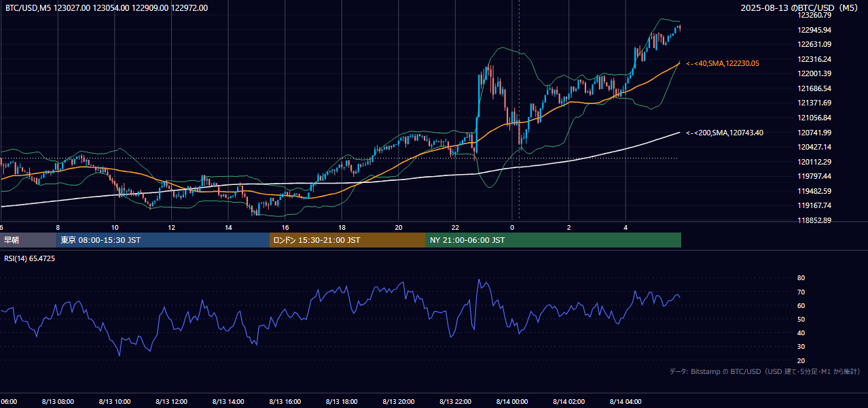Click the 東京 08:00-15:30 JST session bar
Viewport: 868px width, 408px height.
(x=163, y=240)
